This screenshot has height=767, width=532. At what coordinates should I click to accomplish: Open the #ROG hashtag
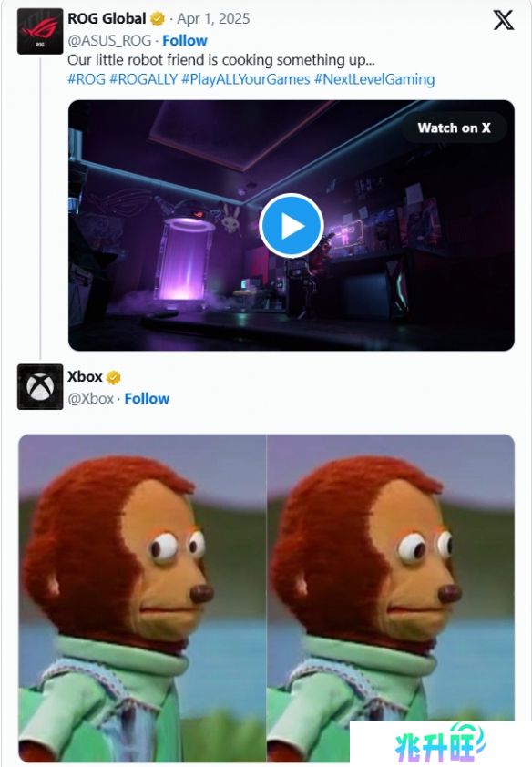[x=87, y=79]
